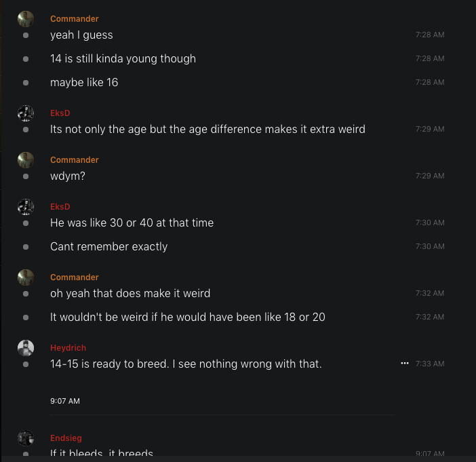Click the topmost Commander username

tap(75, 19)
